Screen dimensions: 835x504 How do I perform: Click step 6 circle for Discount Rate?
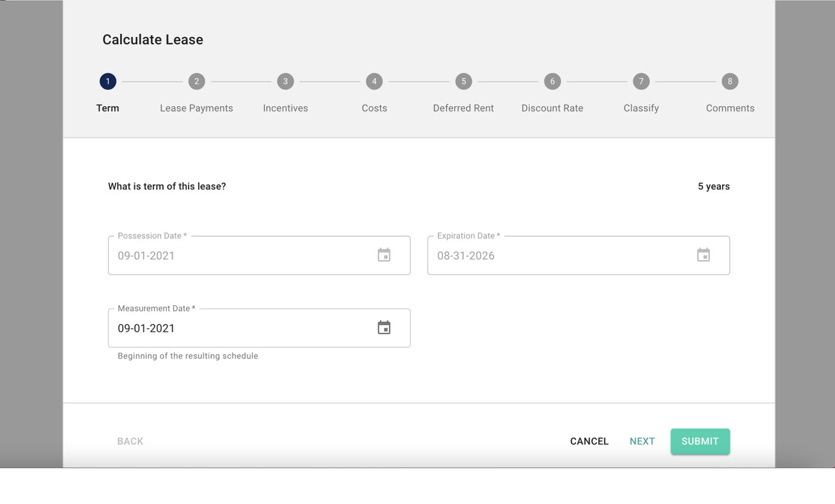click(552, 81)
